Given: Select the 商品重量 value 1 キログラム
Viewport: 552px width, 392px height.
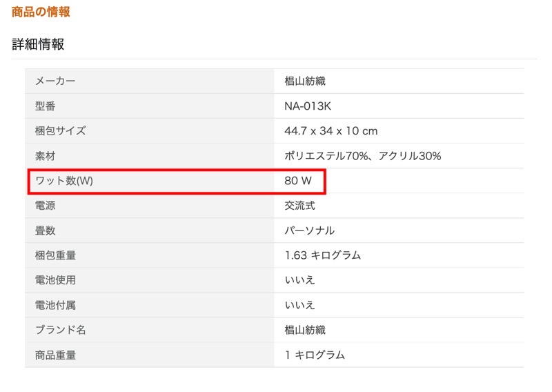Looking at the screenshot, I should [315, 355].
